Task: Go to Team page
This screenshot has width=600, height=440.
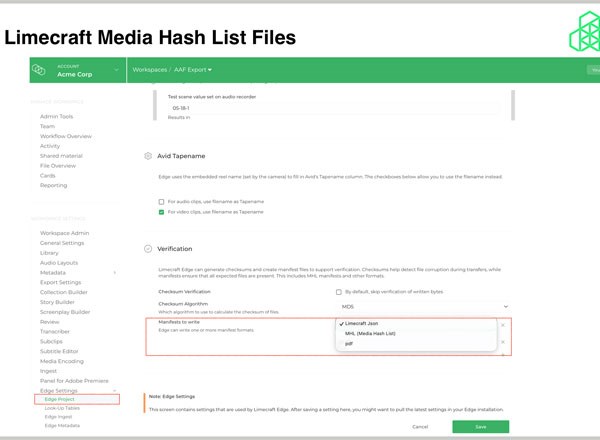Action: pos(47,126)
